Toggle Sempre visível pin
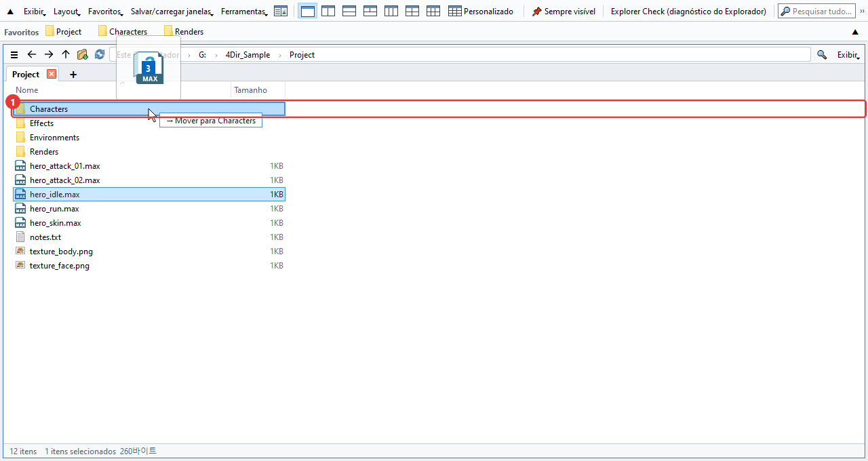Screen dimensions: 868x461 [x=564, y=12]
